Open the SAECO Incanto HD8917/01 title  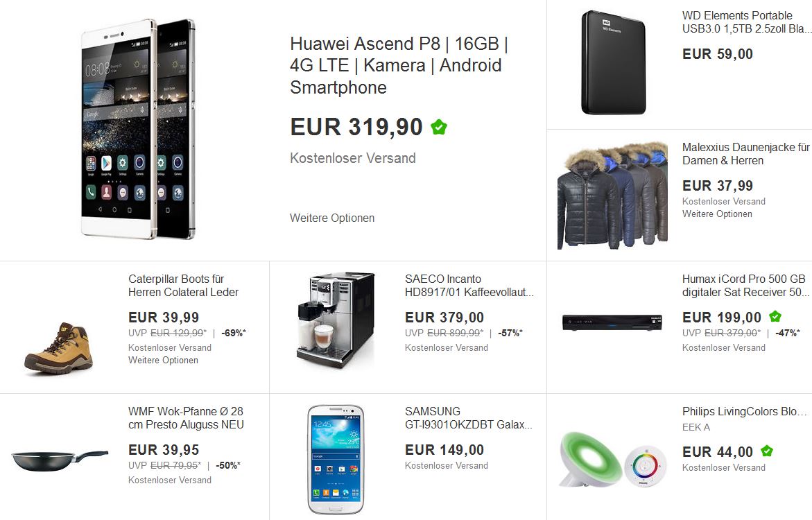click(469, 286)
